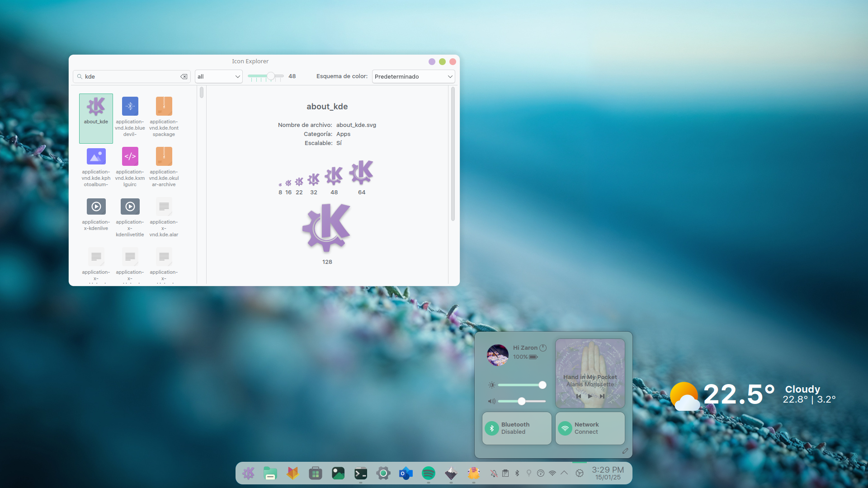Mute via the speaker volume icon
Image resolution: width=868 pixels, height=488 pixels.
point(492,401)
